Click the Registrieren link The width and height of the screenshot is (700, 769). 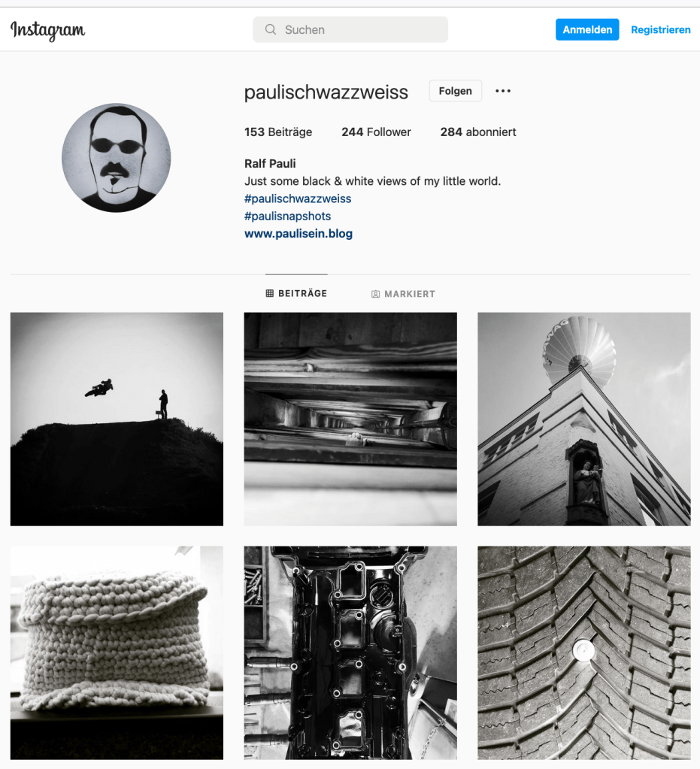click(660, 29)
